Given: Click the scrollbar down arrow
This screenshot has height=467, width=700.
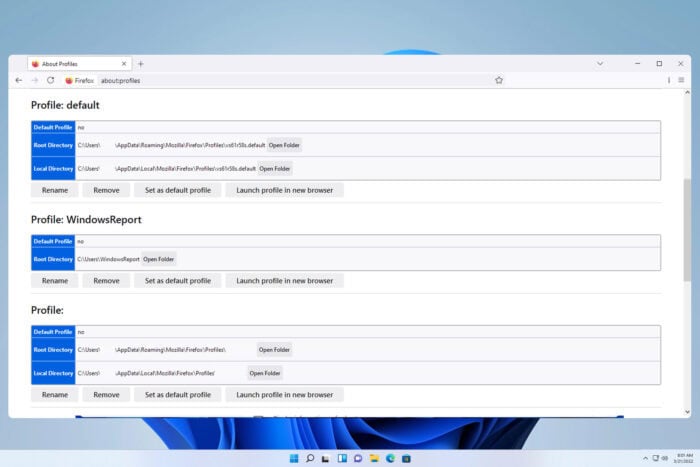Looking at the screenshot, I should click(687, 412).
